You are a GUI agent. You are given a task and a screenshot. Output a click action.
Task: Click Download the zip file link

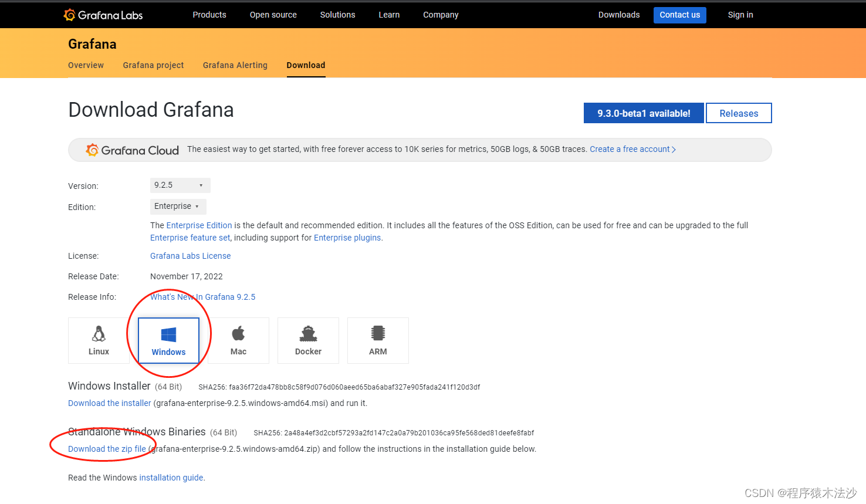pyautogui.click(x=107, y=449)
